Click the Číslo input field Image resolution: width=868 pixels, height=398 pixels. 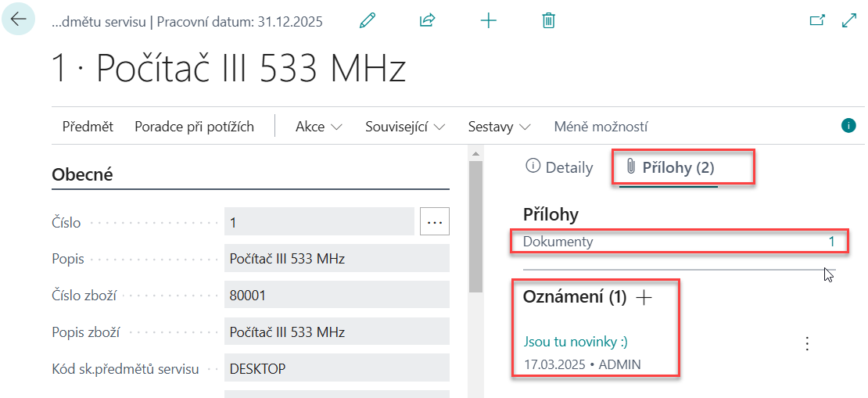coord(319,223)
